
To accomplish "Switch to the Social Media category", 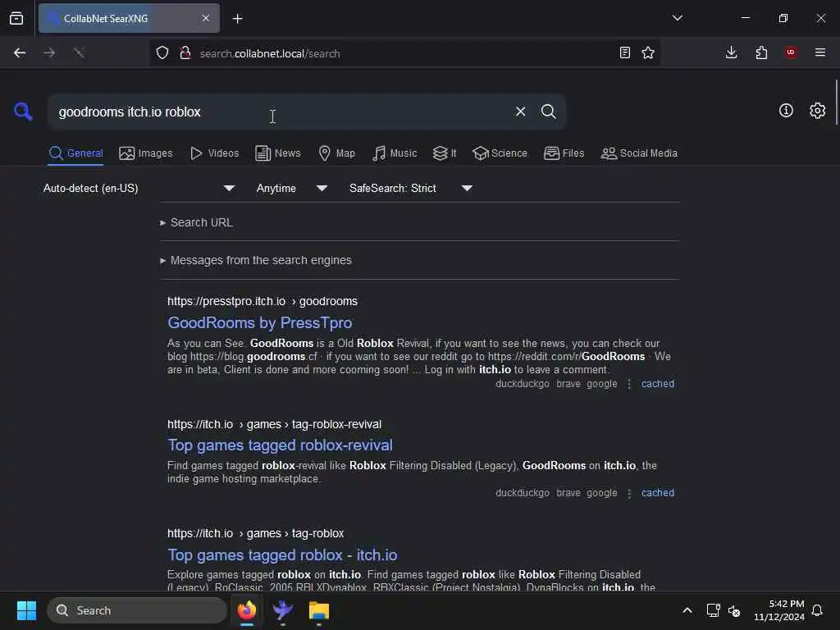I will [x=639, y=153].
